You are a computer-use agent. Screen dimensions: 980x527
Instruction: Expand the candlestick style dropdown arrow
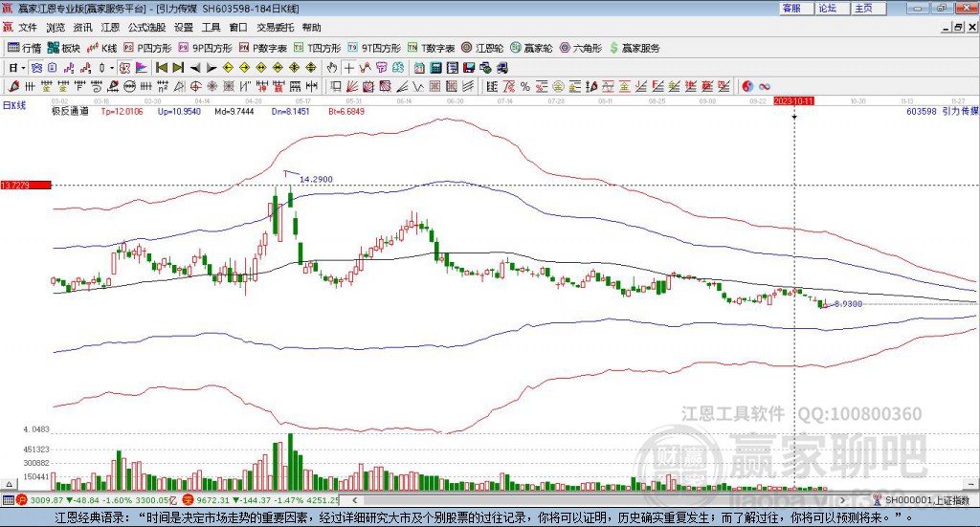(112, 68)
